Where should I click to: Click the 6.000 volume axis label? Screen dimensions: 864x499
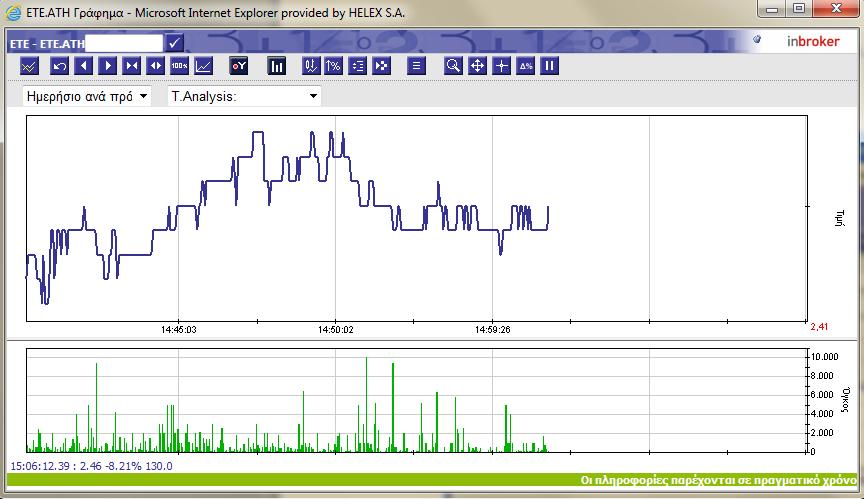point(822,395)
